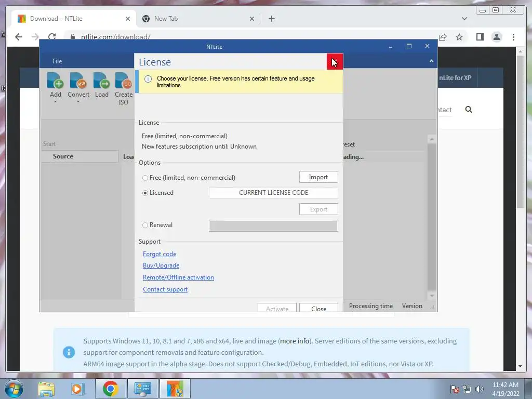This screenshot has height=399, width=532.
Task: Switch to the New Tab browser tab
Action: tap(198, 19)
